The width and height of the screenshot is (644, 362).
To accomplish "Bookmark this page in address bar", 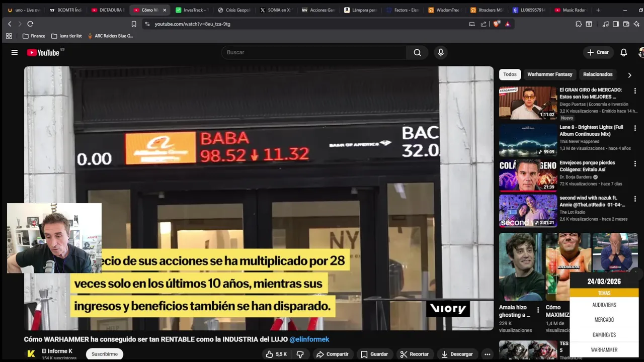I will coord(134,24).
